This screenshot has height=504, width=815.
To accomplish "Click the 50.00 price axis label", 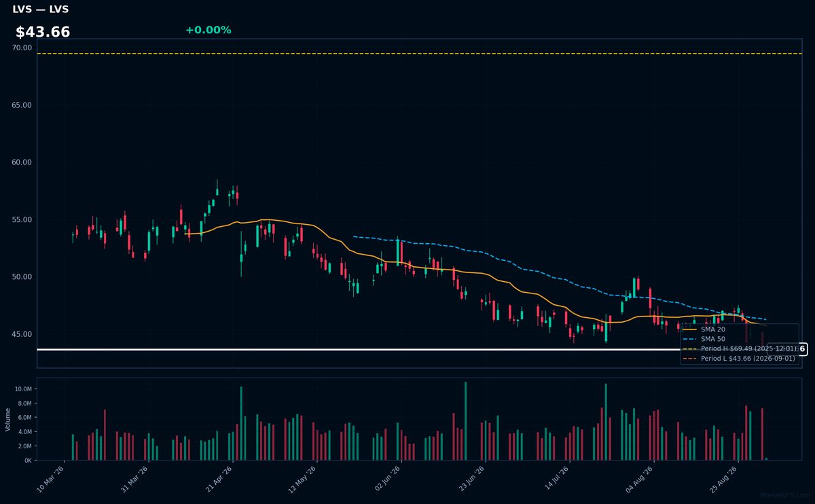I will point(22,276).
